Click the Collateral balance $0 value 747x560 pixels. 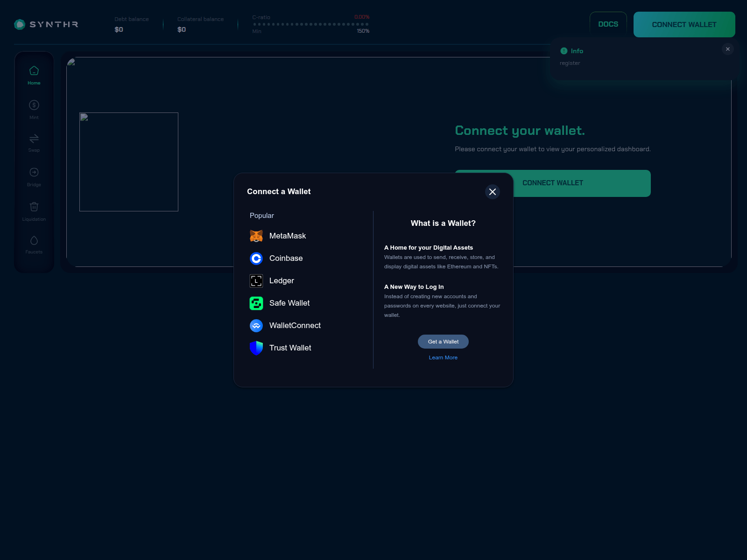click(x=182, y=29)
